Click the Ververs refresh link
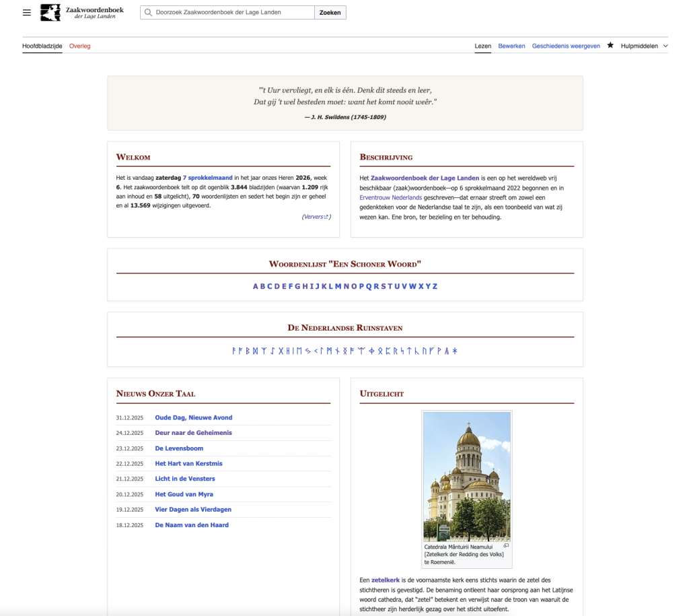Screen dimensions: 689x616 coord(316,217)
